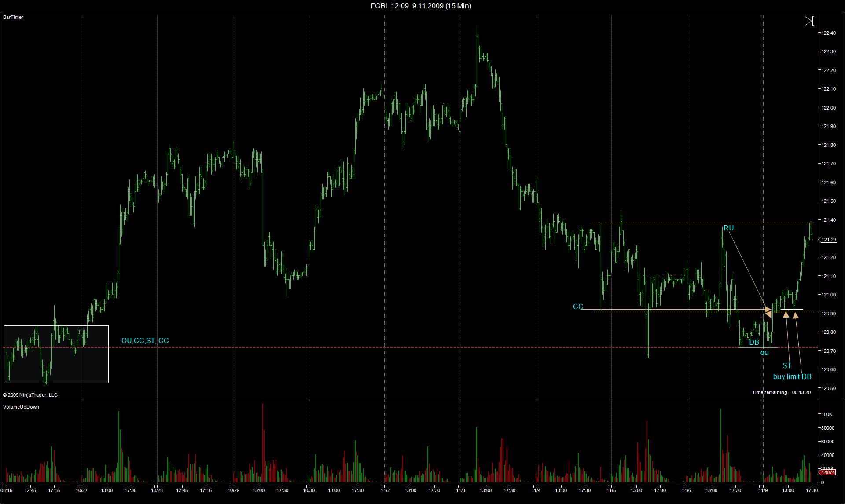The width and height of the screenshot is (845, 504).
Task: Click the lowercase 'ou' annotation
Action: [764, 353]
